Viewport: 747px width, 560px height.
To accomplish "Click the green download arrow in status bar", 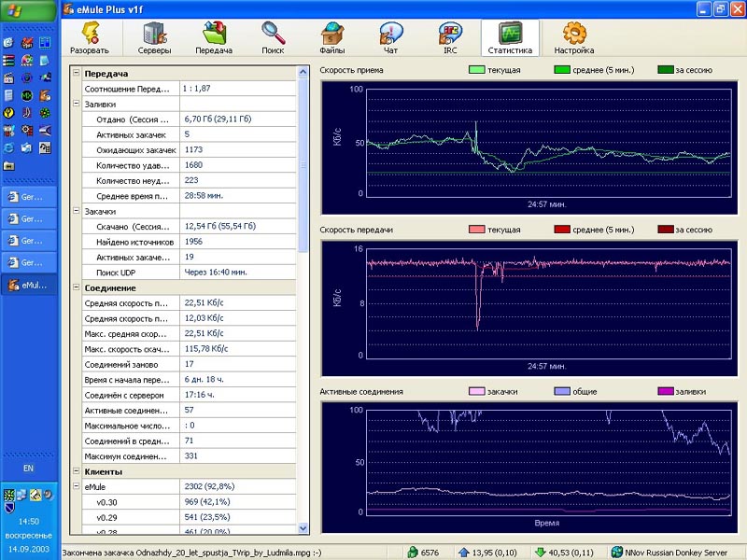I will (541, 553).
